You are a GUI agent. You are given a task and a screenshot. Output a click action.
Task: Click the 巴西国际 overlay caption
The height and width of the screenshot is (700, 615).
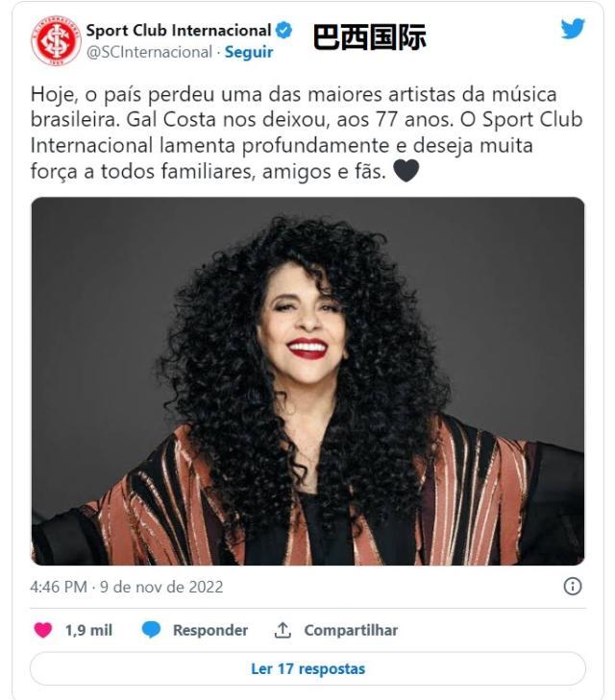click(369, 37)
